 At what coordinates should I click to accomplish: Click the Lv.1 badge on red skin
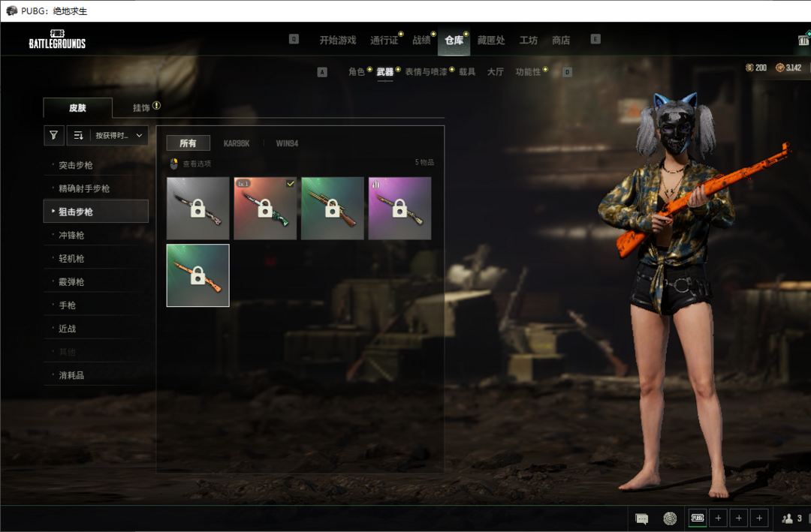coord(243,184)
